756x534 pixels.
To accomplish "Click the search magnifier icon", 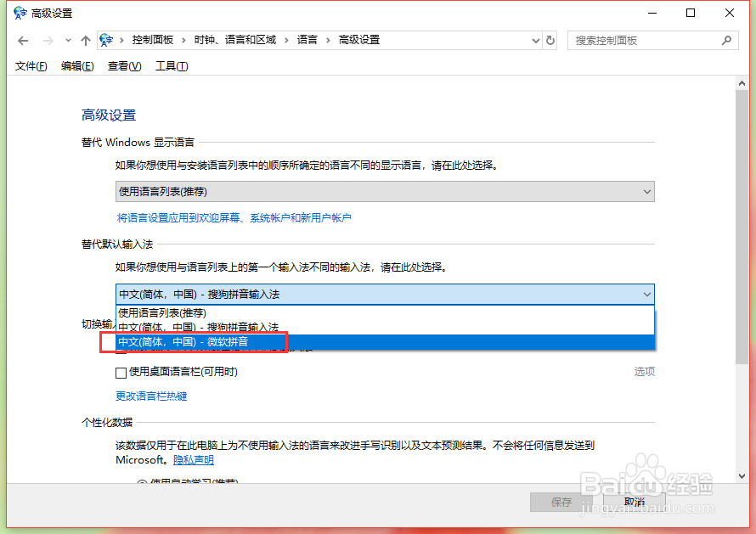I will tap(727, 40).
